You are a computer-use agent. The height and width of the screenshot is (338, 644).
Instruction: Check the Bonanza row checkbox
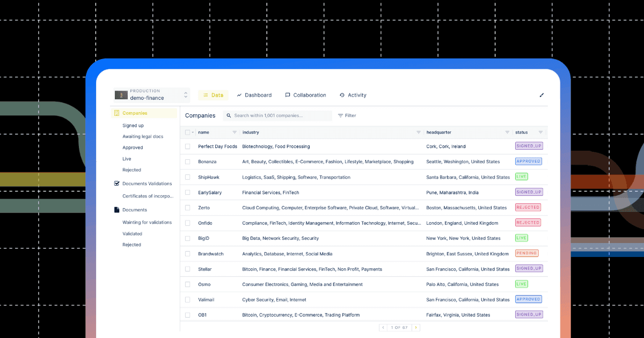[x=188, y=161]
